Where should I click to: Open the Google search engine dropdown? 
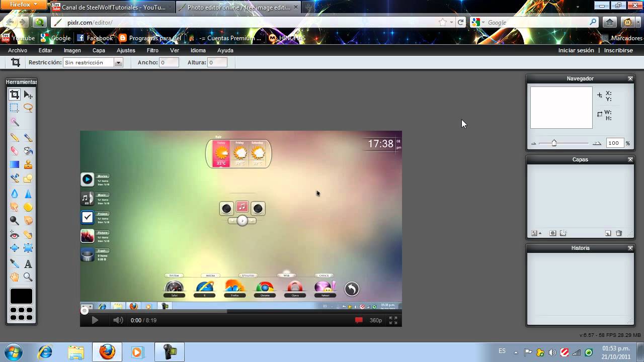tap(477, 22)
